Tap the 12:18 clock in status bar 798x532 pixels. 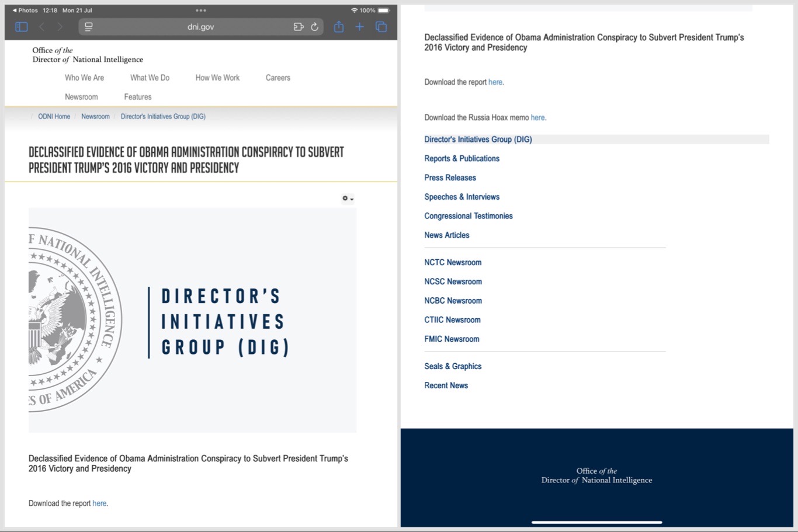click(50, 11)
